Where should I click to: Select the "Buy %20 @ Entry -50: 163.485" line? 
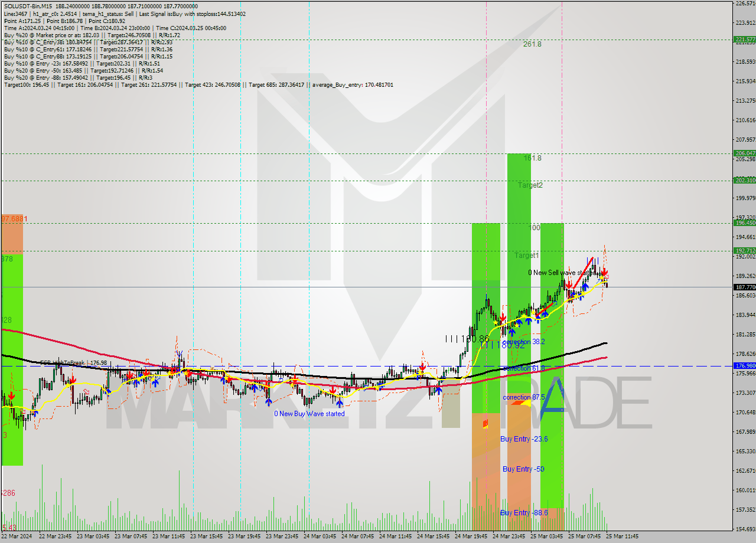coord(83,70)
